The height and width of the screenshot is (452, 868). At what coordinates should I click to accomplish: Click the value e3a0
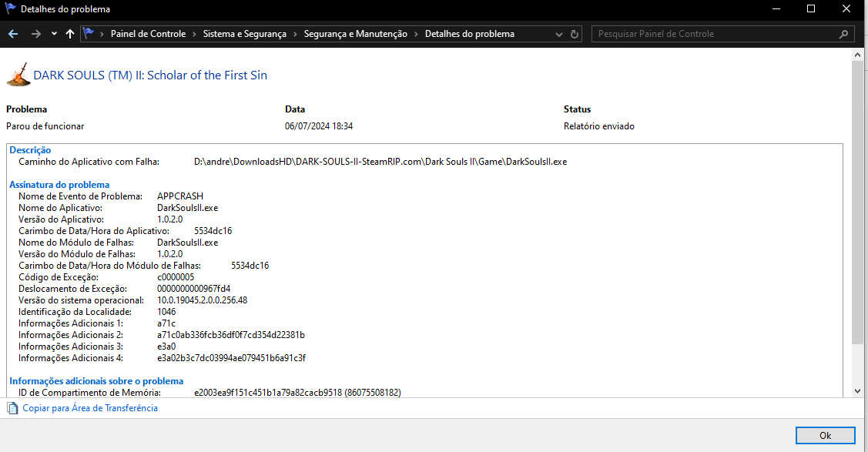(x=166, y=347)
